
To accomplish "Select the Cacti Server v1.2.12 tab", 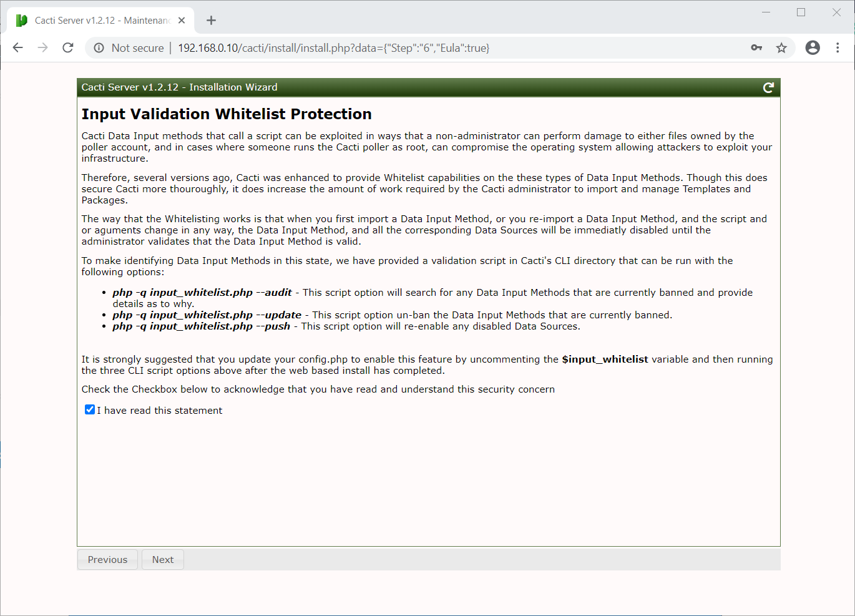I will 101,21.
